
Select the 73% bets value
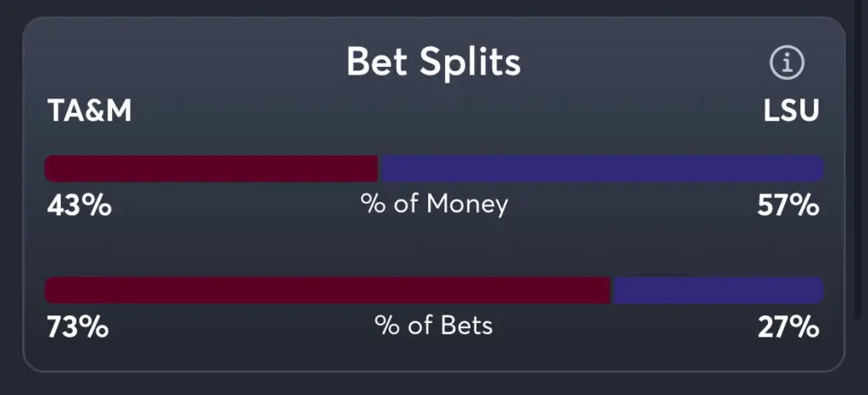(x=78, y=327)
